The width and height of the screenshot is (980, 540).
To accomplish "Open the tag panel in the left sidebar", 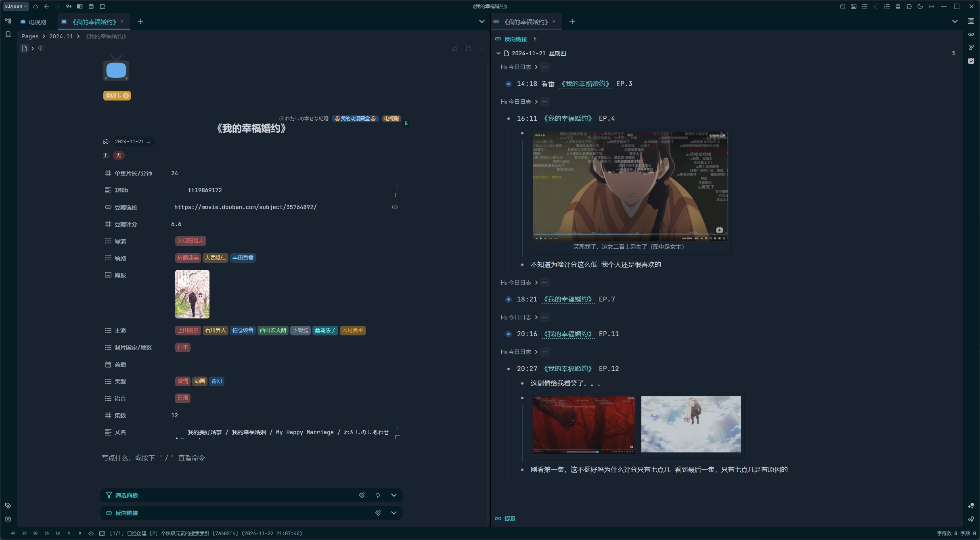I will (8, 505).
